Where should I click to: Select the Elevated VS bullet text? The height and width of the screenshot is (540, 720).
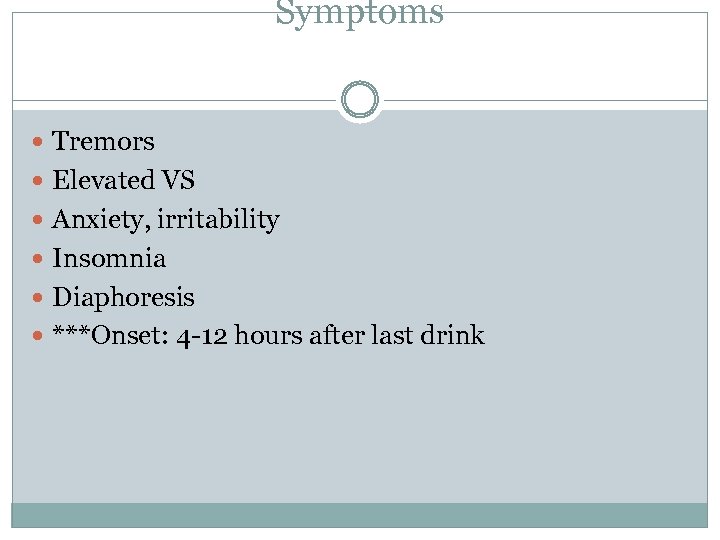(123, 181)
